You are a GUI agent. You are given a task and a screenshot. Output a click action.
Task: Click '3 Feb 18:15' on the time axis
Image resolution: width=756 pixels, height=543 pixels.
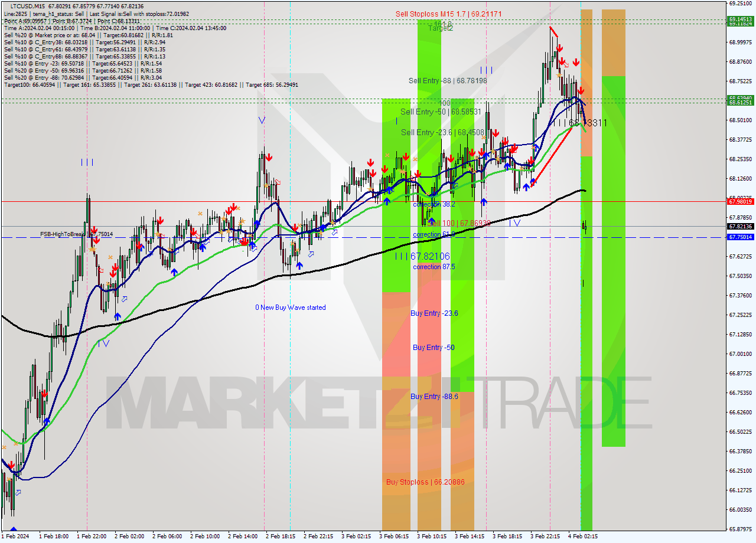click(x=507, y=537)
